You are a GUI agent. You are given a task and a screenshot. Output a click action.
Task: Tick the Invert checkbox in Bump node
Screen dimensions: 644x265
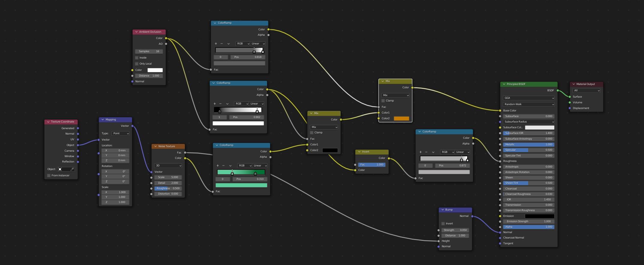pos(443,224)
